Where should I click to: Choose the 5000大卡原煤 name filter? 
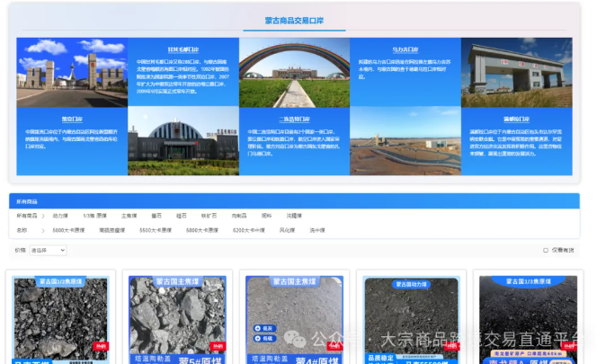(x=68, y=230)
